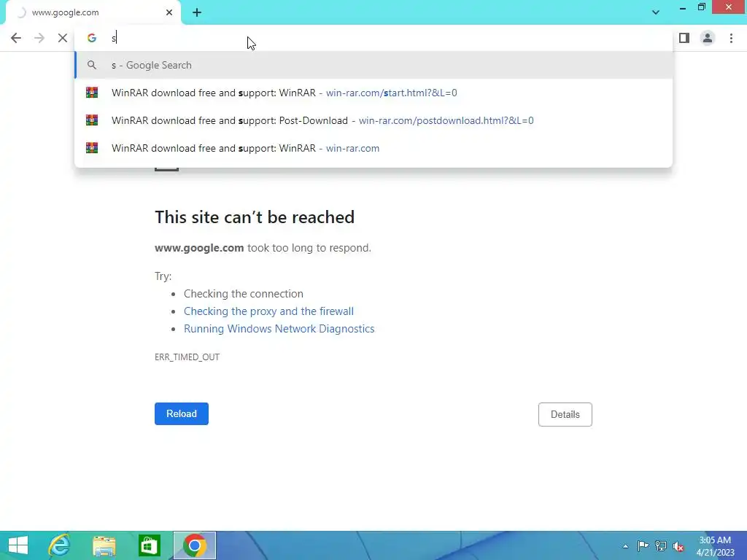Image resolution: width=747 pixels, height=560 pixels.
Task: Open the Windows Start button
Action: [18, 545]
